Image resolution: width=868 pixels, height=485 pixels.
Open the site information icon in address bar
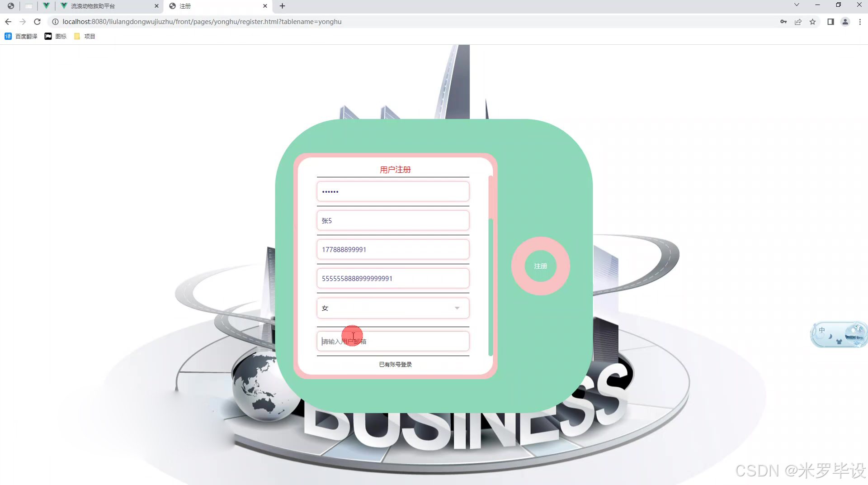(x=55, y=22)
